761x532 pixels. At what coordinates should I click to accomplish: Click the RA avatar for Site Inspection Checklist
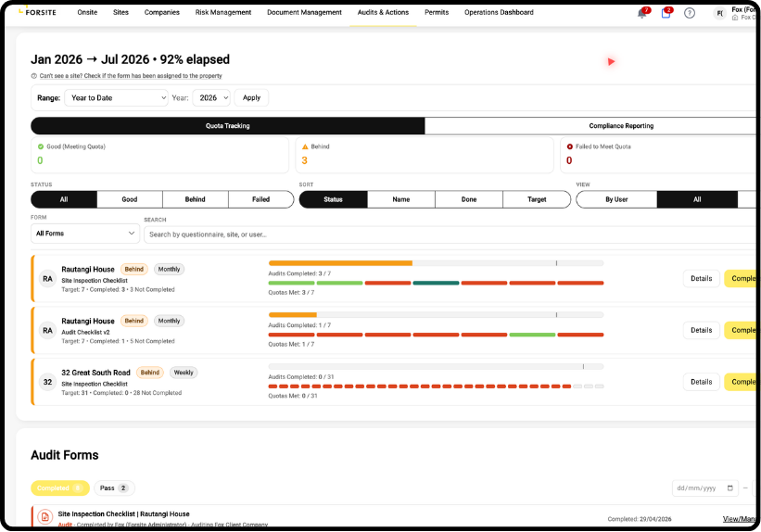[x=47, y=279]
